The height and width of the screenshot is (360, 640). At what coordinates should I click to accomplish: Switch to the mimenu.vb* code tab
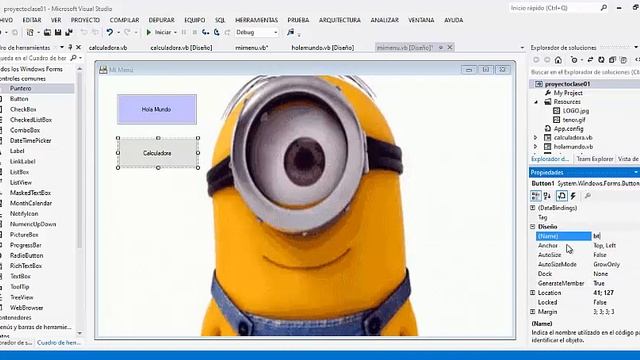251,48
